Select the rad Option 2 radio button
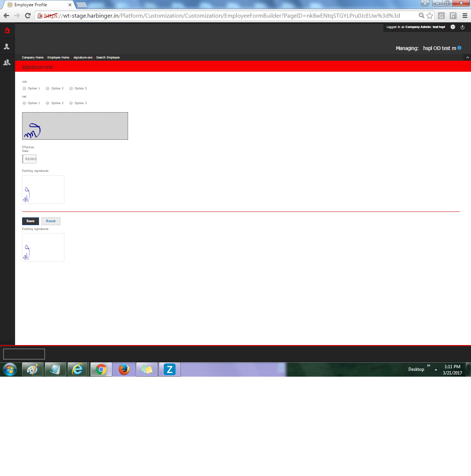 (x=47, y=103)
